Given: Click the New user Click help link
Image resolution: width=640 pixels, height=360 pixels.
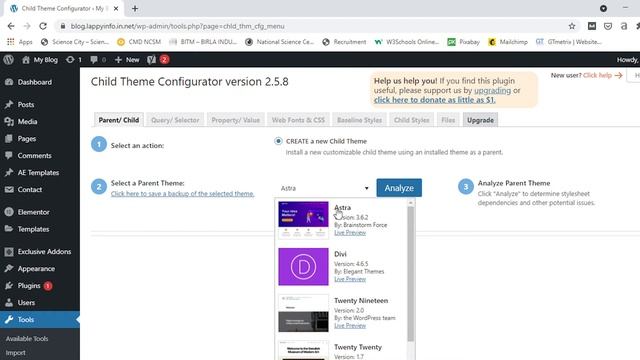Looking at the screenshot, I should tap(602, 75).
